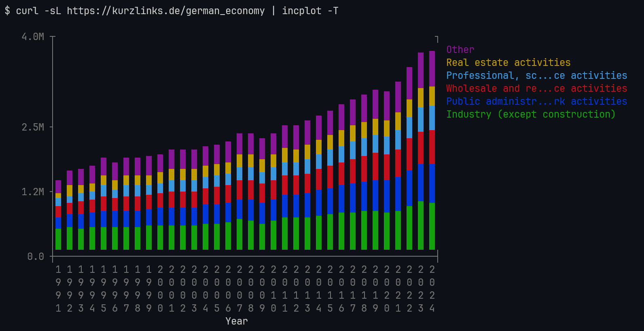Click the "Public administr...rk activities" legend entry
Image resolution: width=644 pixels, height=331 pixels.
[x=536, y=101]
